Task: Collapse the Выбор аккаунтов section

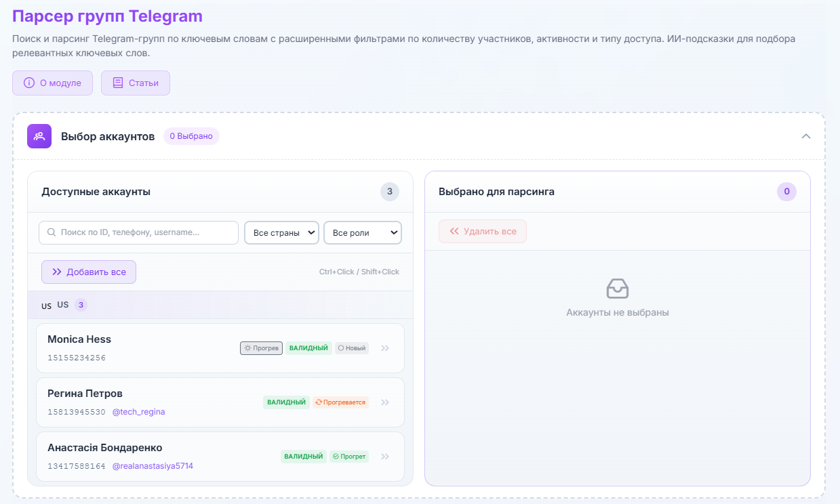Action: (x=805, y=136)
